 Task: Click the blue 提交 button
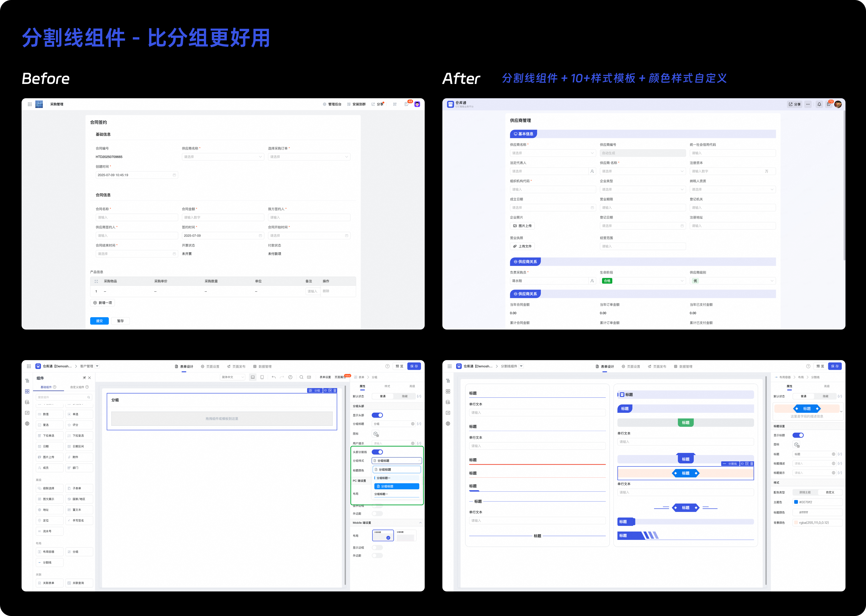[x=99, y=321]
